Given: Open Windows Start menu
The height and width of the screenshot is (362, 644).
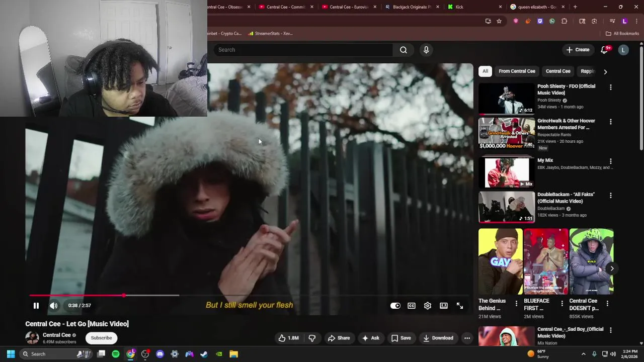Looking at the screenshot, I should [x=11, y=354].
